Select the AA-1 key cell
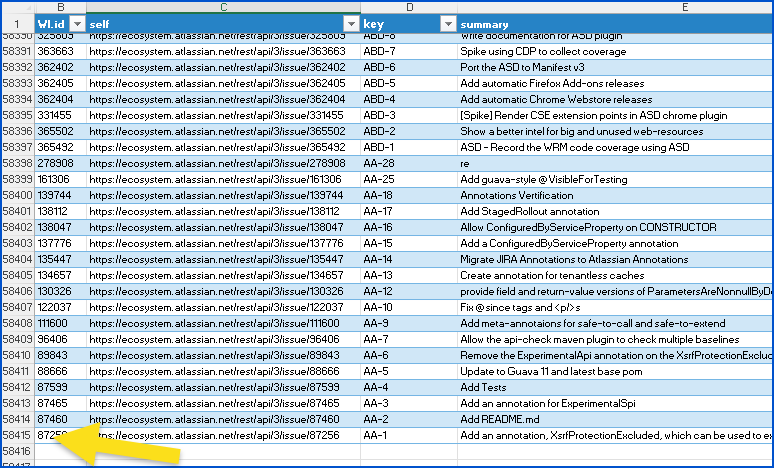Viewport: 774px width, 468px height. point(409,435)
